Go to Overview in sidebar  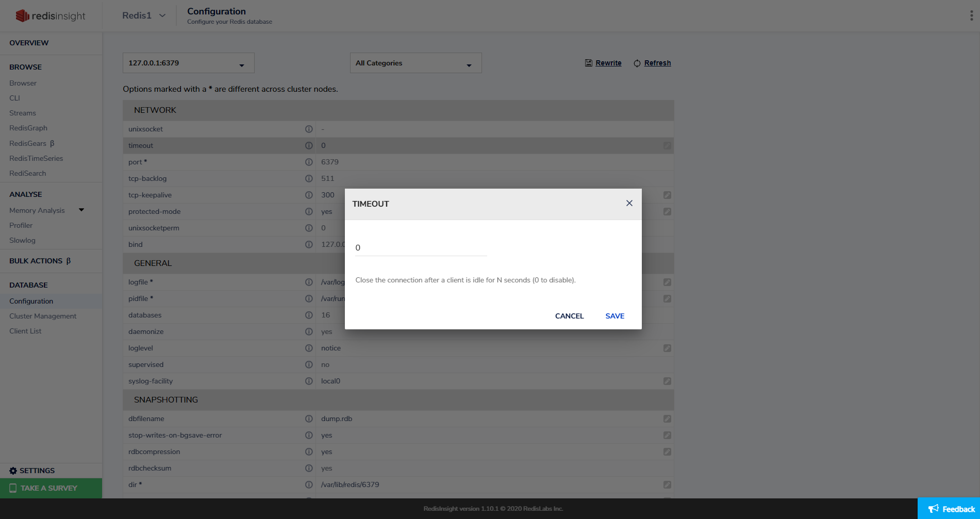tap(29, 43)
